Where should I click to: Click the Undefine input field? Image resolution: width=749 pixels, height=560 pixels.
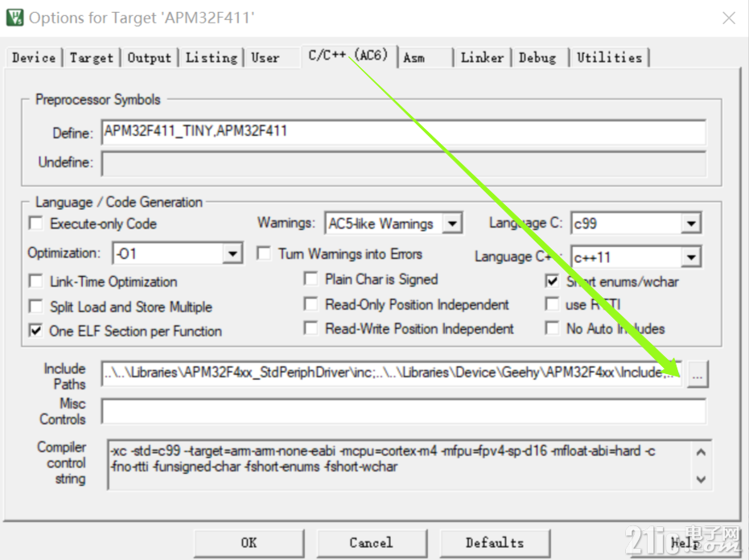click(x=403, y=163)
